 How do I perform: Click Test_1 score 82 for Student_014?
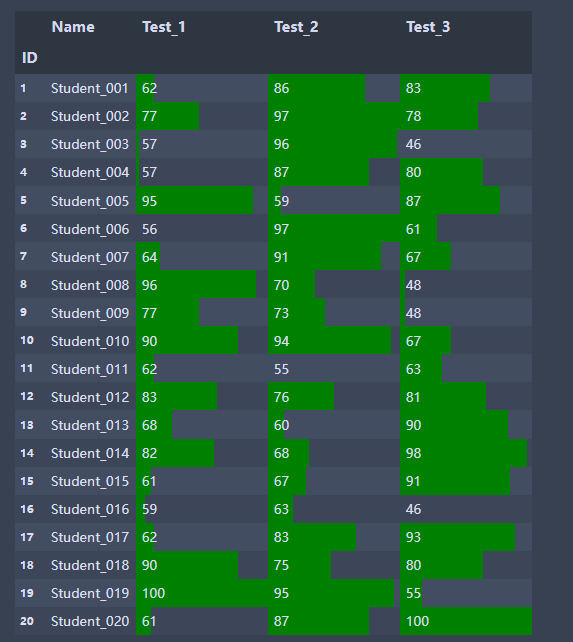click(x=202, y=453)
